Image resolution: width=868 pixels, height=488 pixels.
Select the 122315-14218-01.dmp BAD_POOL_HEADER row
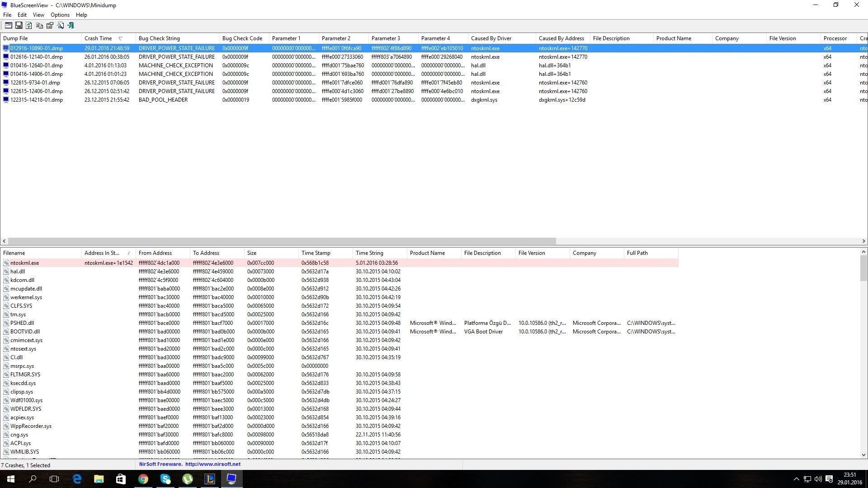(x=36, y=100)
